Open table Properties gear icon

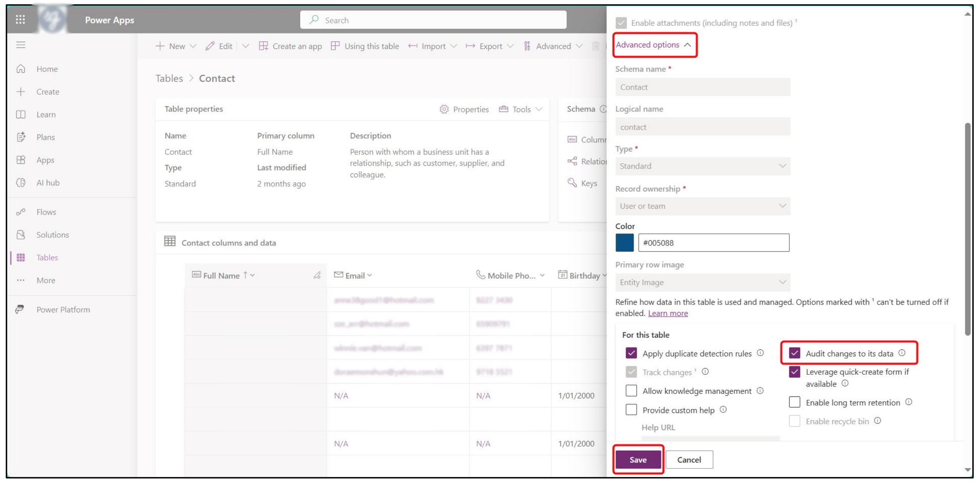[x=444, y=109]
